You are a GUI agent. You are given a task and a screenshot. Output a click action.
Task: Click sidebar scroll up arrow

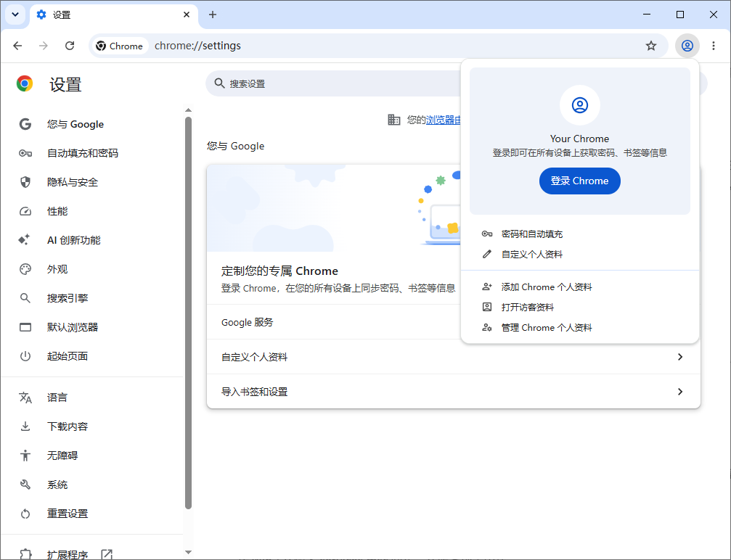point(188,110)
